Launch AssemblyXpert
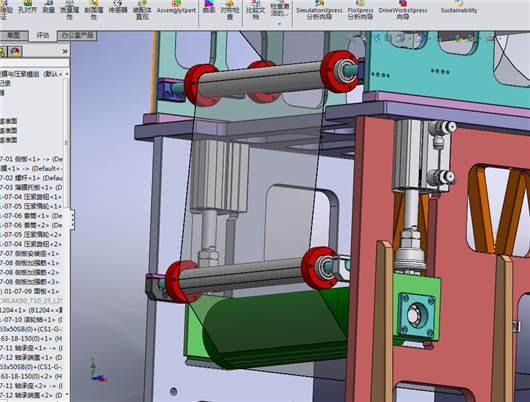 tap(176, 7)
